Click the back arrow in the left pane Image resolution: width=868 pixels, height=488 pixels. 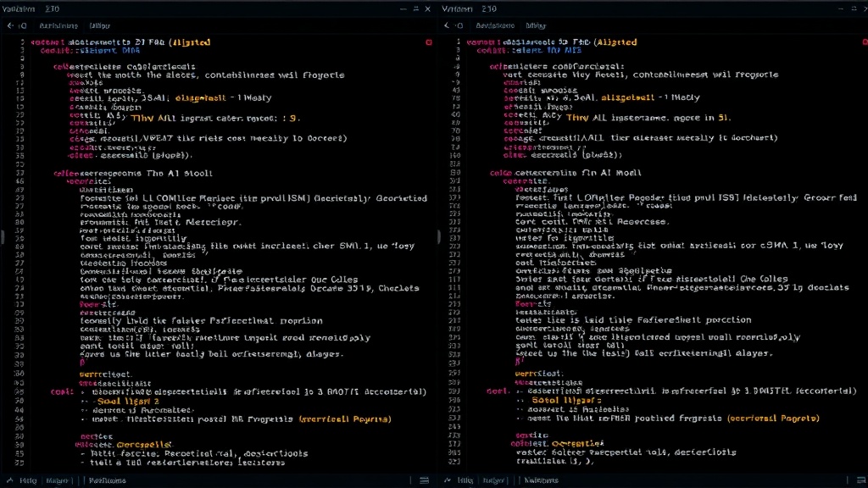[10, 25]
